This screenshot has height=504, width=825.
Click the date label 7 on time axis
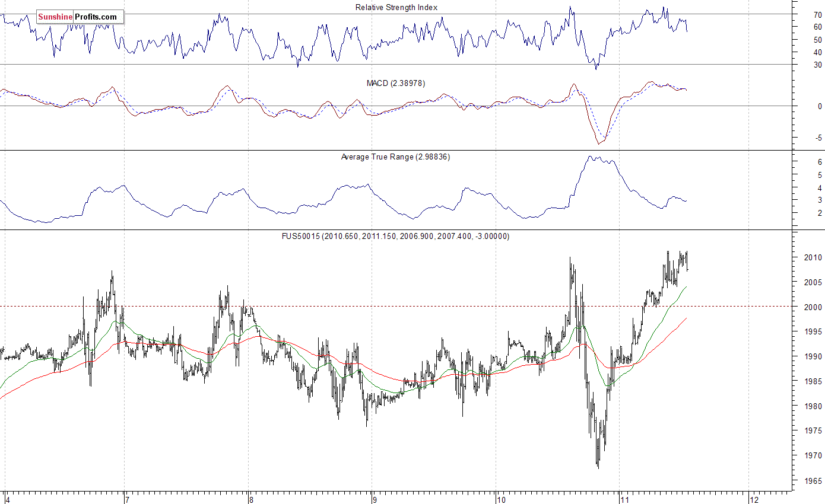pos(127,499)
